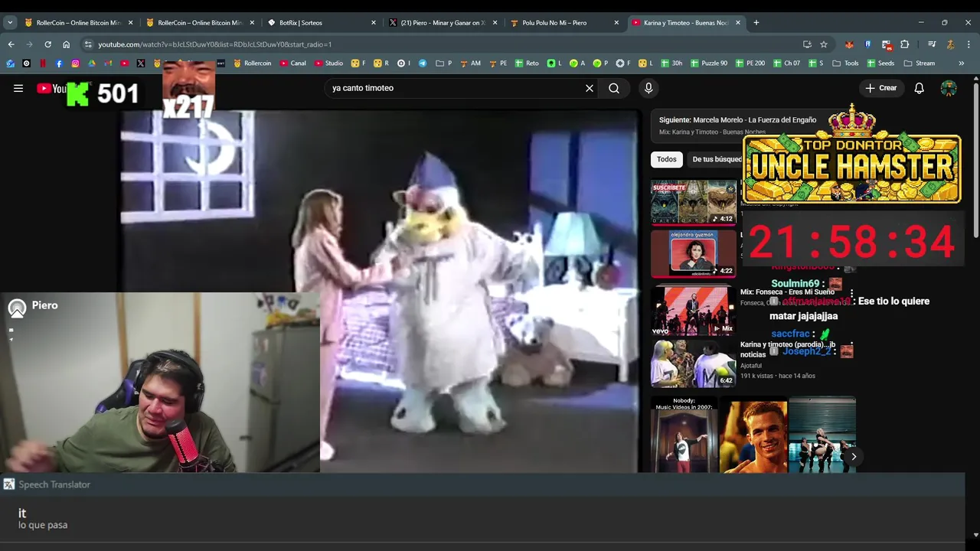Click the Crear button
This screenshot has height=551, width=980.
880,88
